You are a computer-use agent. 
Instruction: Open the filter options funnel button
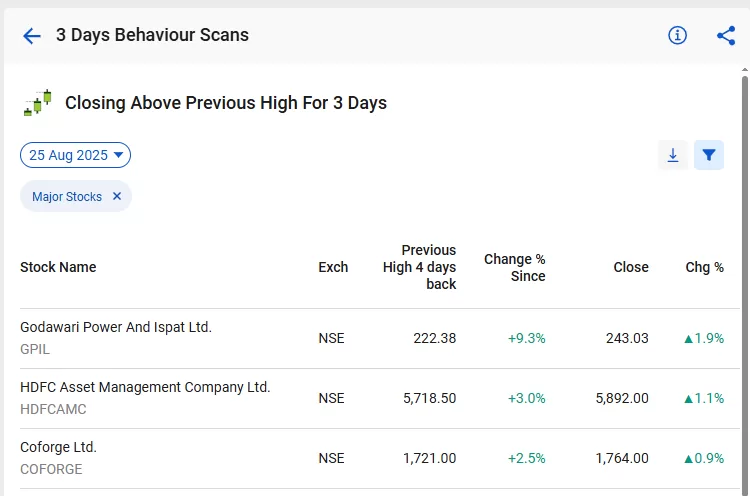click(709, 155)
